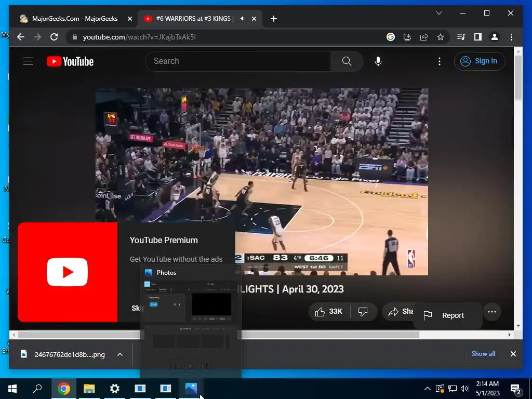
Task: Sign in to YouTube
Action: click(480, 61)
